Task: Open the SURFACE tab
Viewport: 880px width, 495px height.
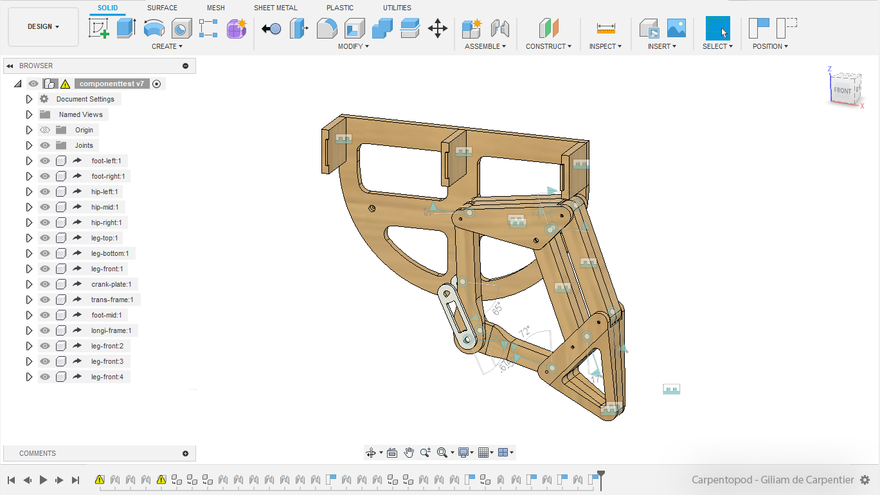Action: [x=162, y=7]
